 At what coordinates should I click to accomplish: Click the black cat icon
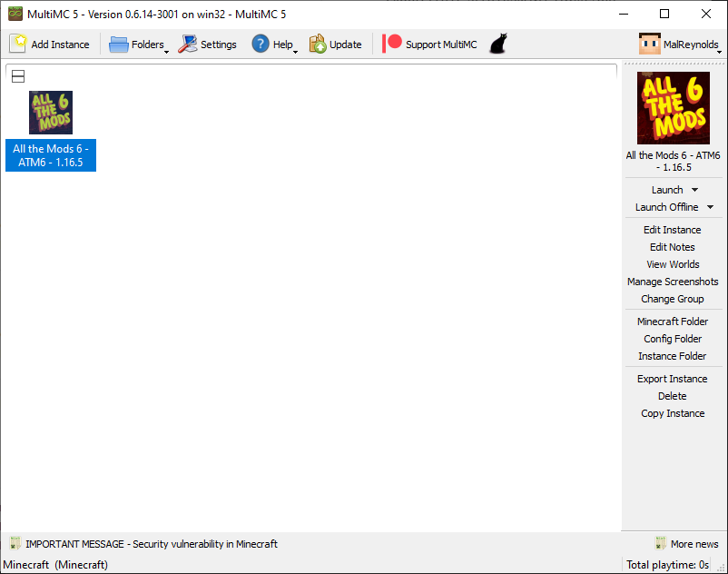[x=498, y=44]
